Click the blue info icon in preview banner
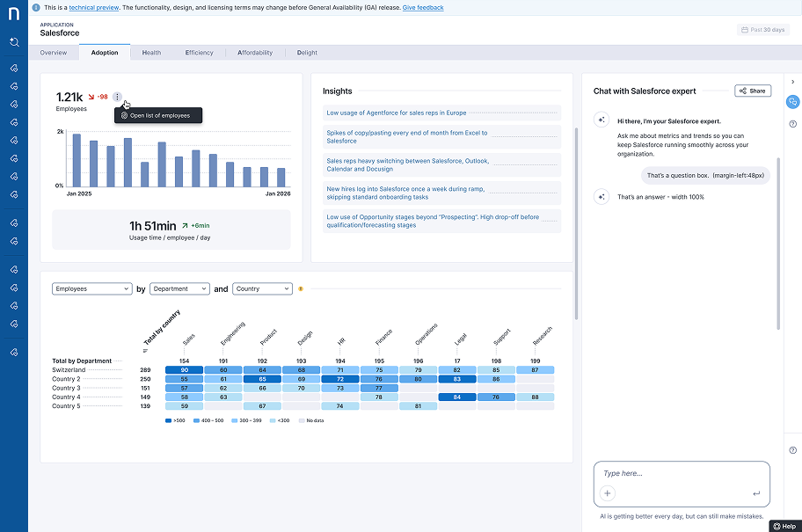The height and width of the screenshot is (532, 802). coord(36,8)
